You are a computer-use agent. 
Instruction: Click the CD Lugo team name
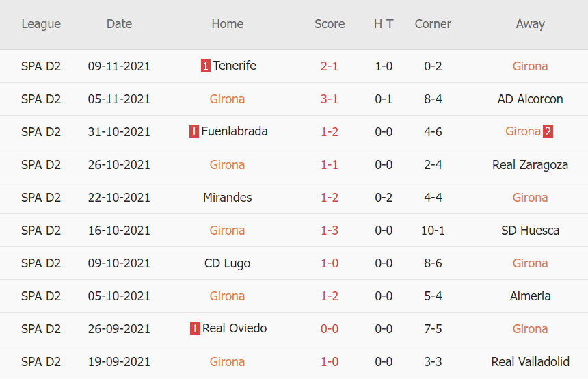coord(227,263)
